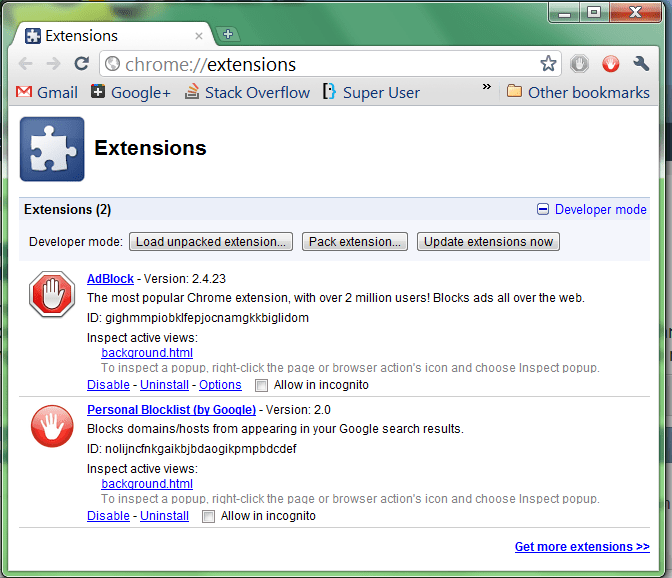Close the Extensions tab
The image size is (672, 578).
[198, 36]
